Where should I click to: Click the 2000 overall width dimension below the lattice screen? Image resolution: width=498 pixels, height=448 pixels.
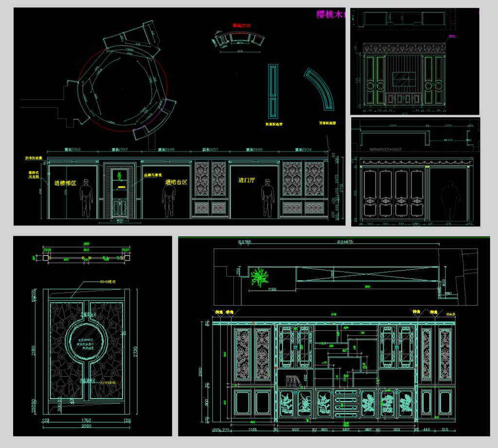[86, 426]
